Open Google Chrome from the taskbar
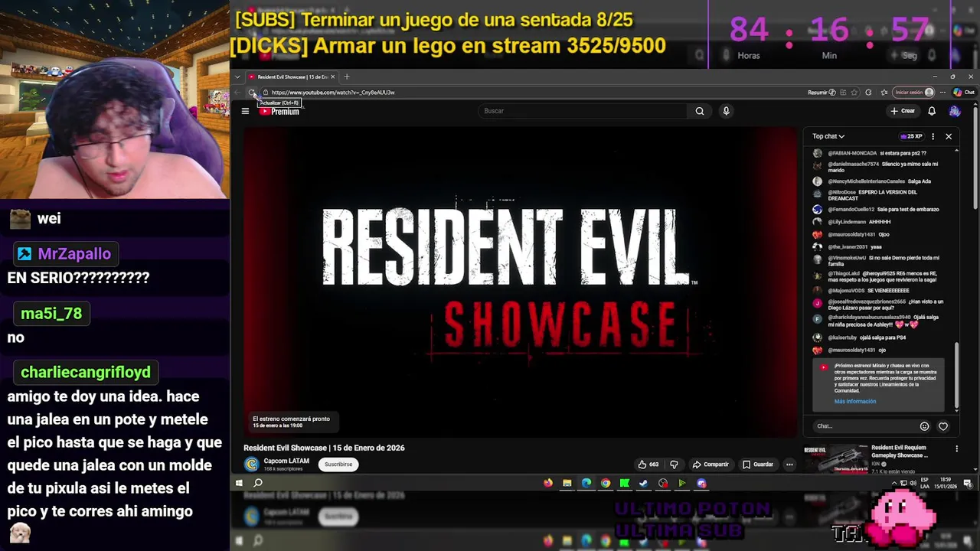 pyautogui.click(x=606, y=483)
